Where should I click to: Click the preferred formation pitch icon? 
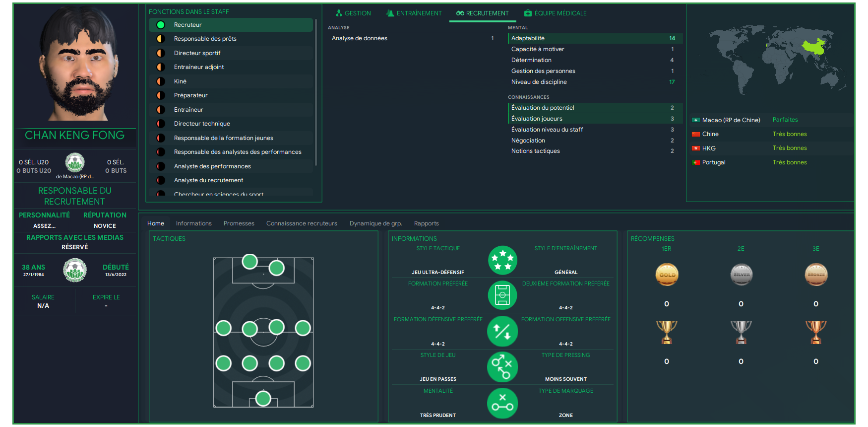click(502, 295)
